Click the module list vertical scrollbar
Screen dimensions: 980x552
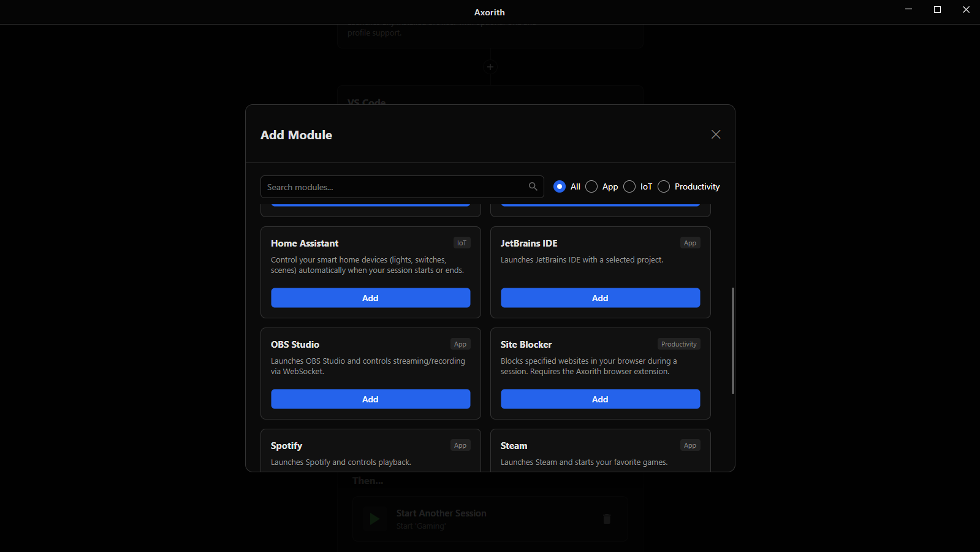coord(732,340)
